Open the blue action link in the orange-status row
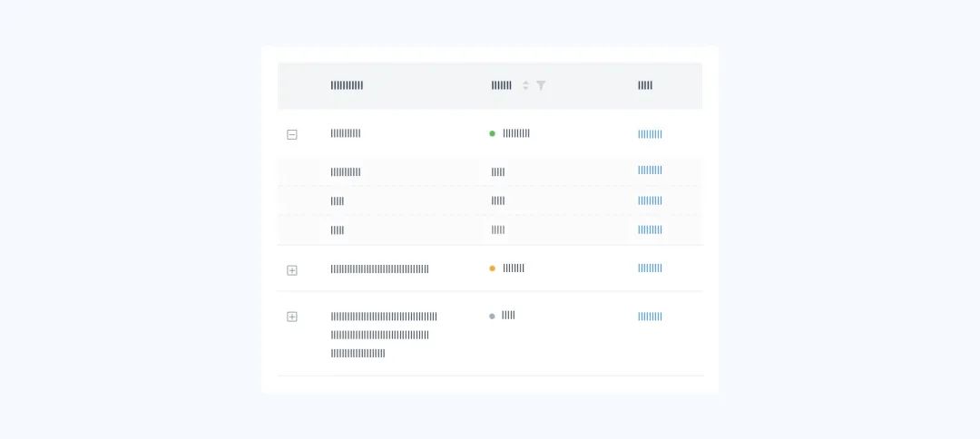Viewport: 980px width, 439px height. (650, 268)
